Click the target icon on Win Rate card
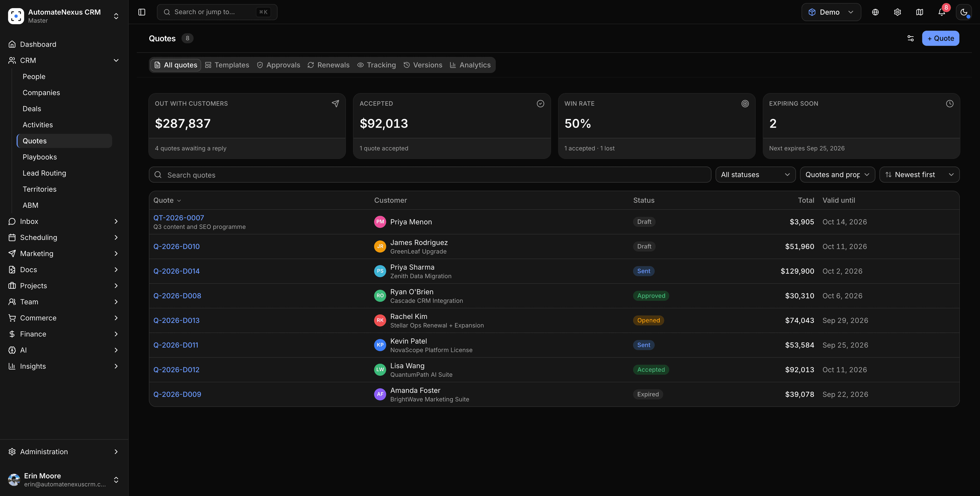 click(x=745, y=104)
